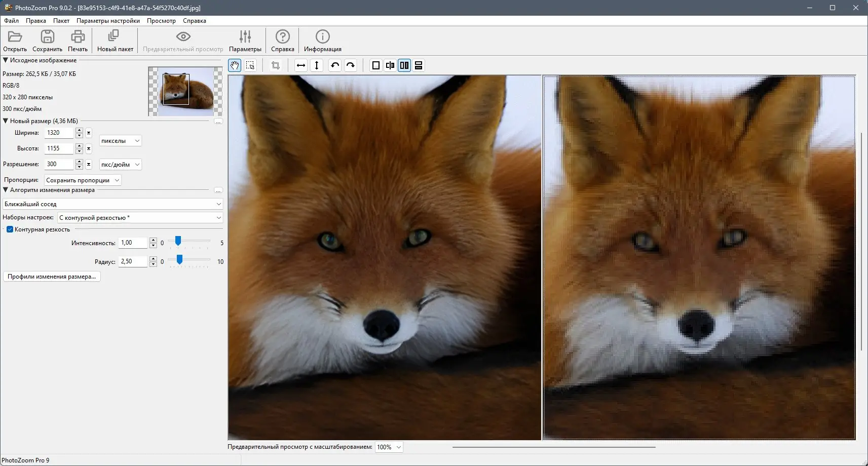Switch to horizontal stacked split preview

click(x=419, y=65)
